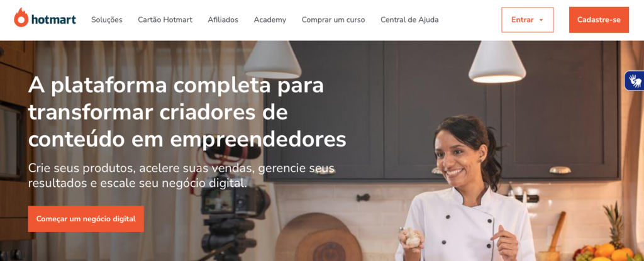
Task: Open Central de Ajuda help center
Action: [409, 19]
